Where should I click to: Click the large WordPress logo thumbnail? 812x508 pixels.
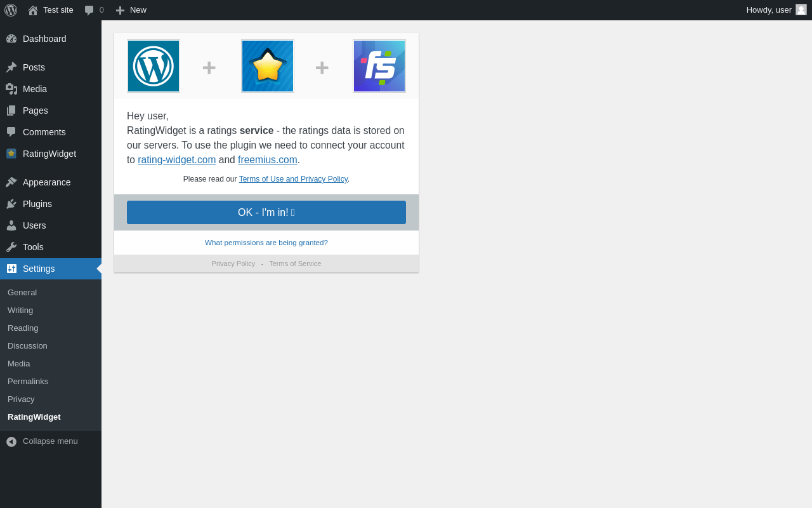click(x=154, y=66)
